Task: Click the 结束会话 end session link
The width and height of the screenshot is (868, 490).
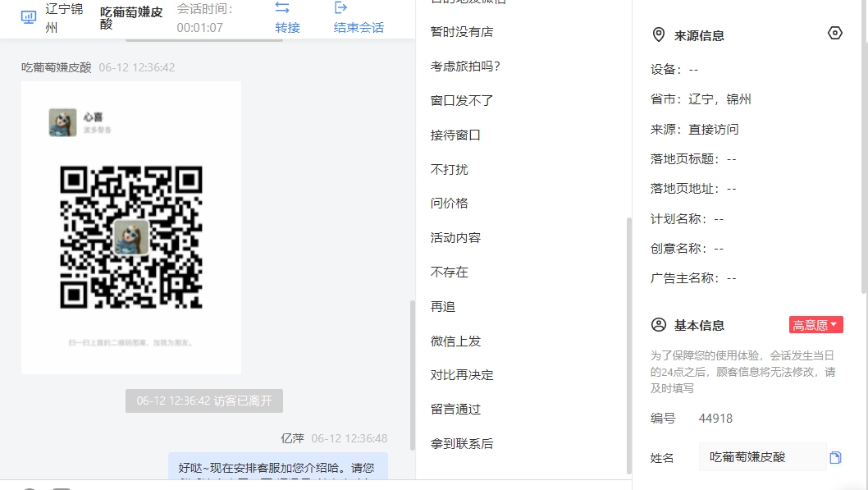Action: coord(359,28)
